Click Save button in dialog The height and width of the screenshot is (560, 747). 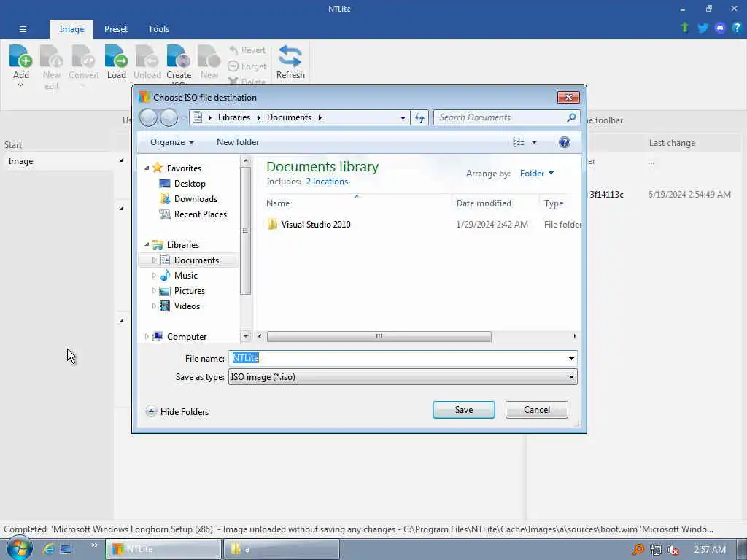tap(463, 410)
